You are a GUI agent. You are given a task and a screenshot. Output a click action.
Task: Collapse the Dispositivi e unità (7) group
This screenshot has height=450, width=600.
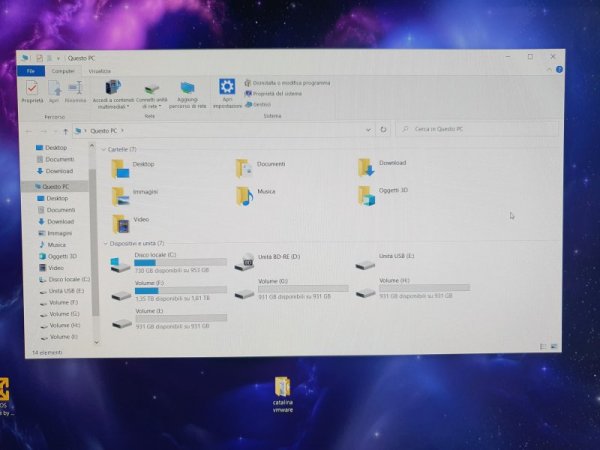click(106, 243)
